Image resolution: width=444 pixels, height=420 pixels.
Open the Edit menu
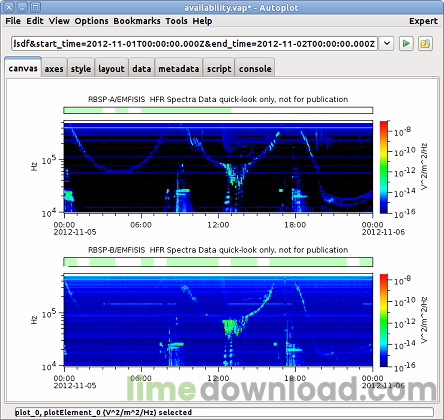click(x=35, y=21)
